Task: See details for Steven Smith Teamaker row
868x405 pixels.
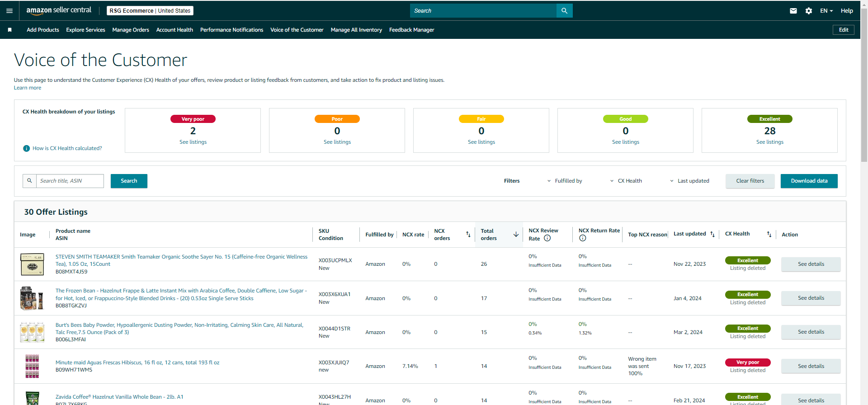Action: click(x=811, y=264)
